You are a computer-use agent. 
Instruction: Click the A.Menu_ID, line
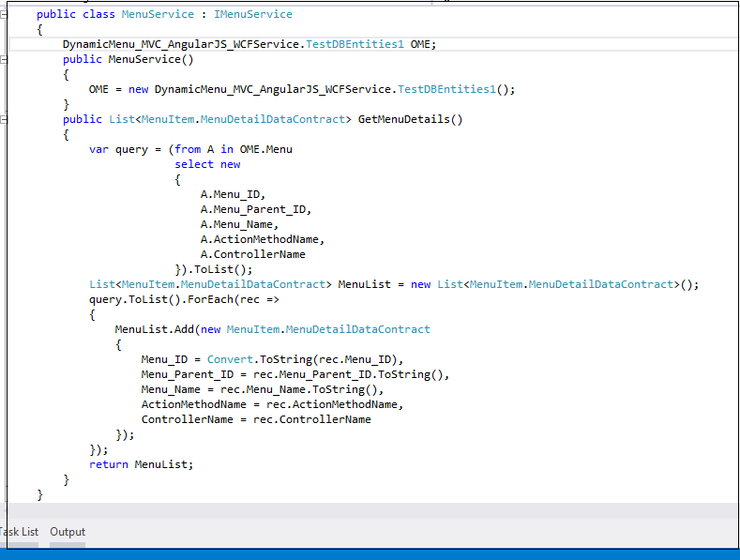(x=234, y=194)
